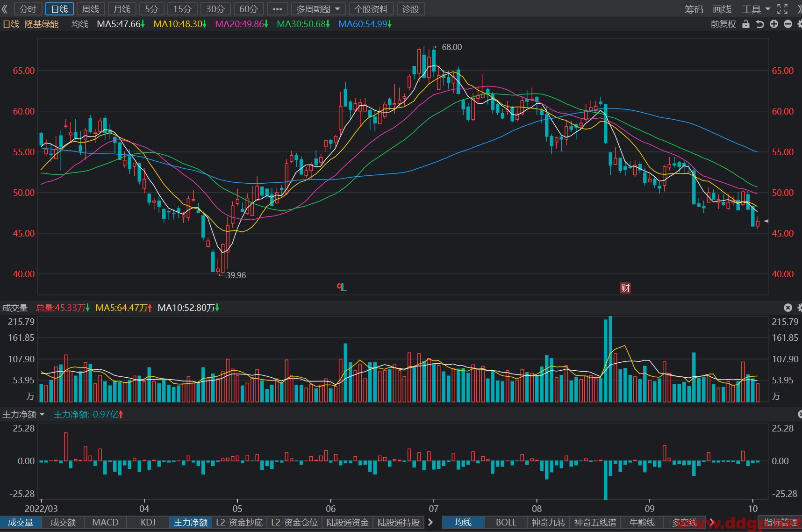Select the 30分 minute period

click(215, 9)
